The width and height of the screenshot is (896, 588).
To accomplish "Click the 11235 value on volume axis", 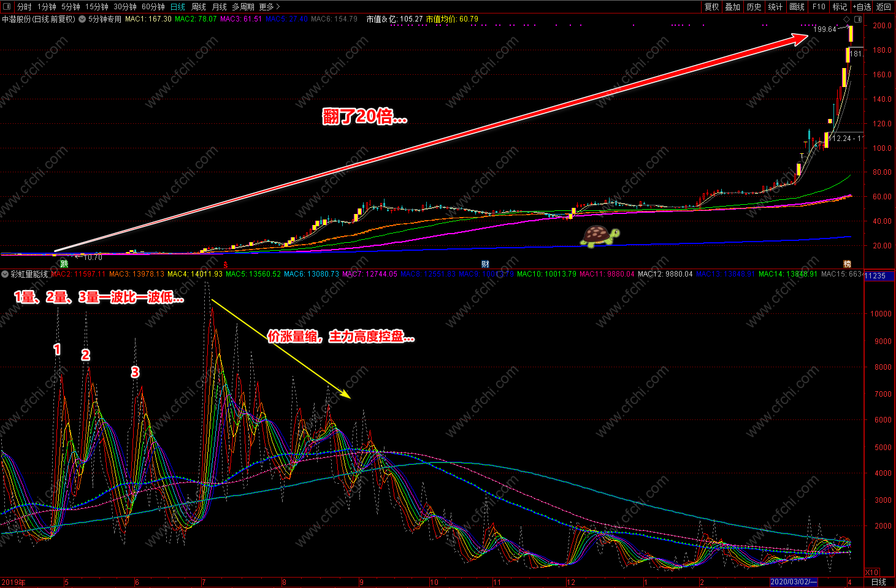I will coord(875,276).
